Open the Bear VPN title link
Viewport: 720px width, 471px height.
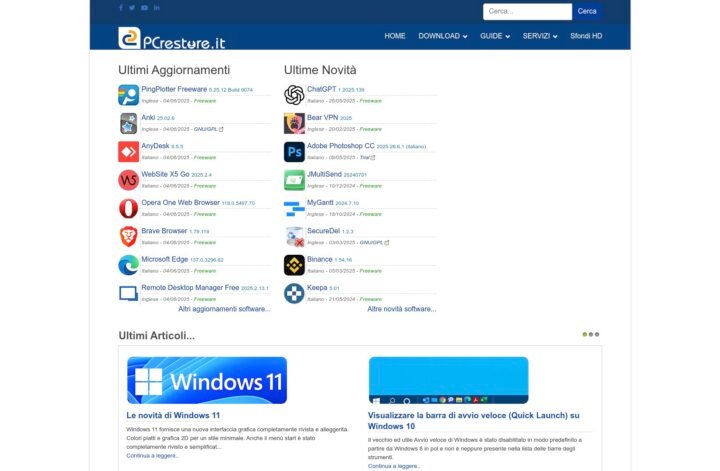pyautogui.click(x=322, y=118)
